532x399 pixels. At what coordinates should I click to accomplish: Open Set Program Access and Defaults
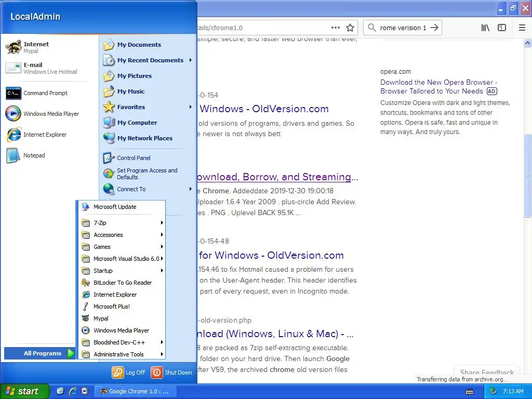[148, 174]
